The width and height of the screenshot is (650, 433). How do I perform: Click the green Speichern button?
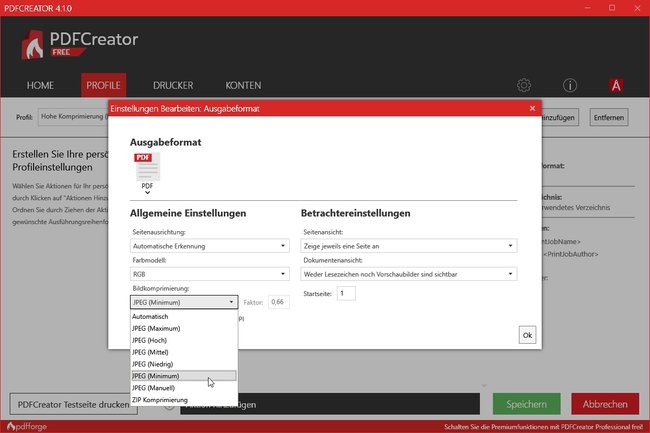click(526, 404)
